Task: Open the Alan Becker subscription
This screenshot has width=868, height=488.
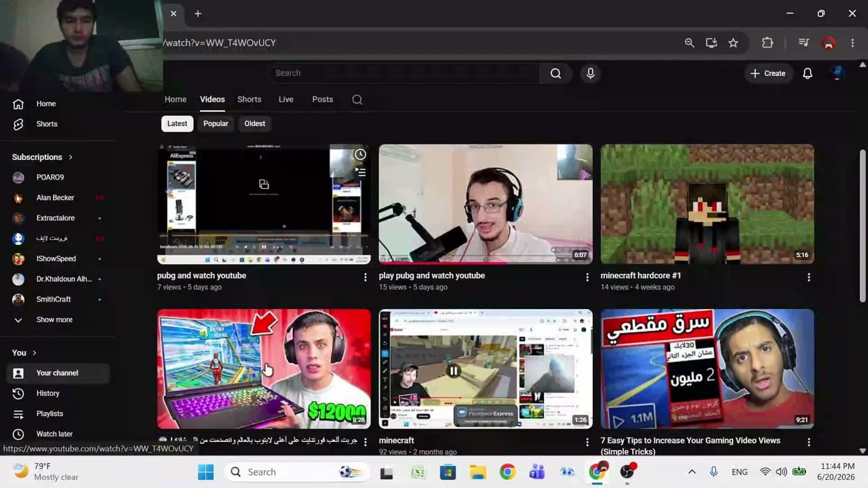Action: 54,197
